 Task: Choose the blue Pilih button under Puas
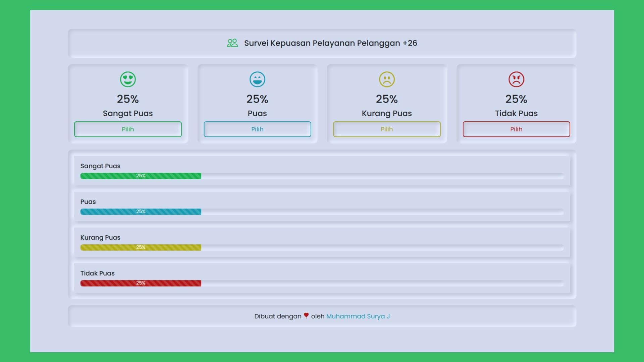pos(257,129)
